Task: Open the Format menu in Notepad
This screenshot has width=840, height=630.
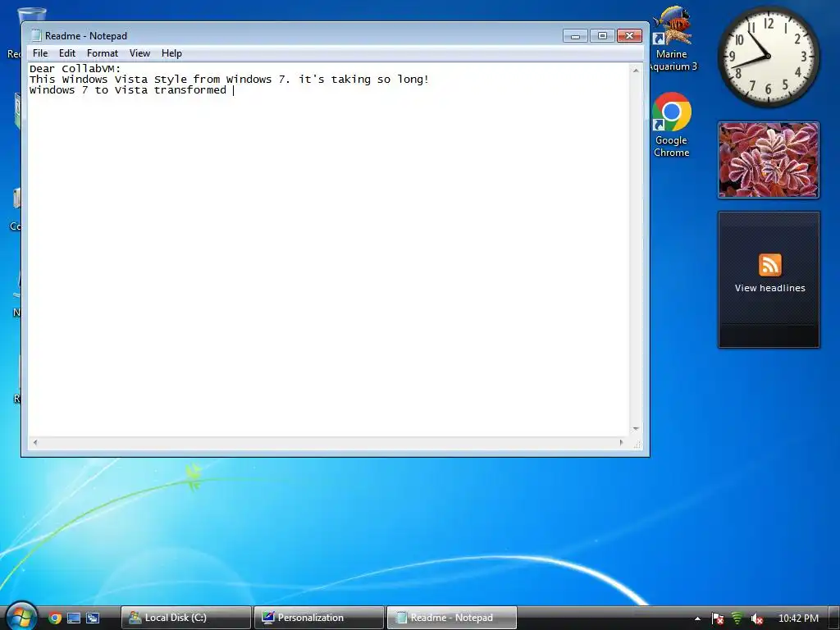Action: point(103,53)
